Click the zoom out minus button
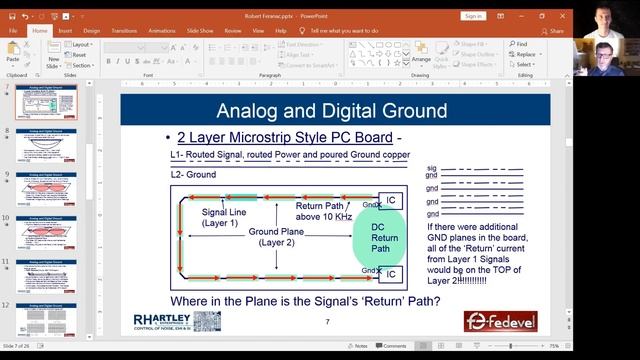 click(490, 346)
